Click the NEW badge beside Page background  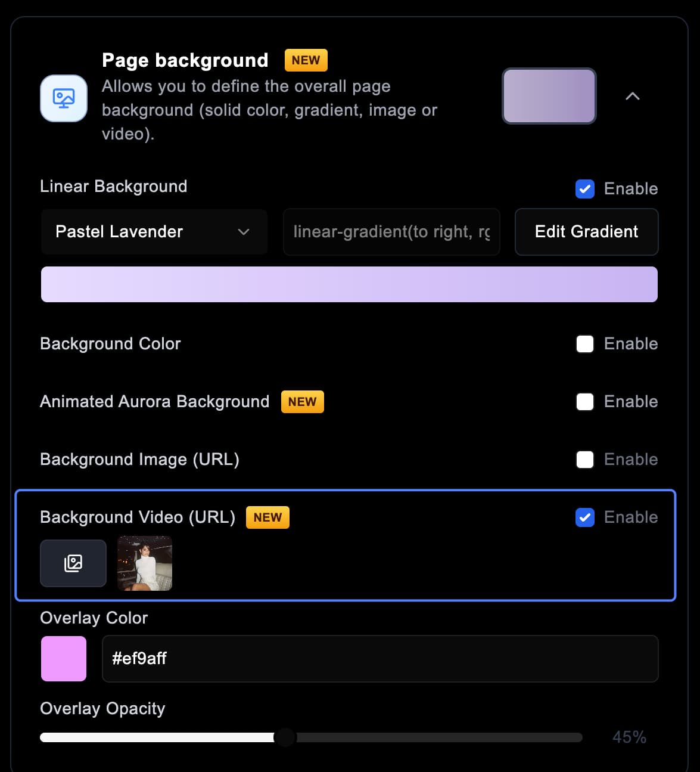click(306, 60)
